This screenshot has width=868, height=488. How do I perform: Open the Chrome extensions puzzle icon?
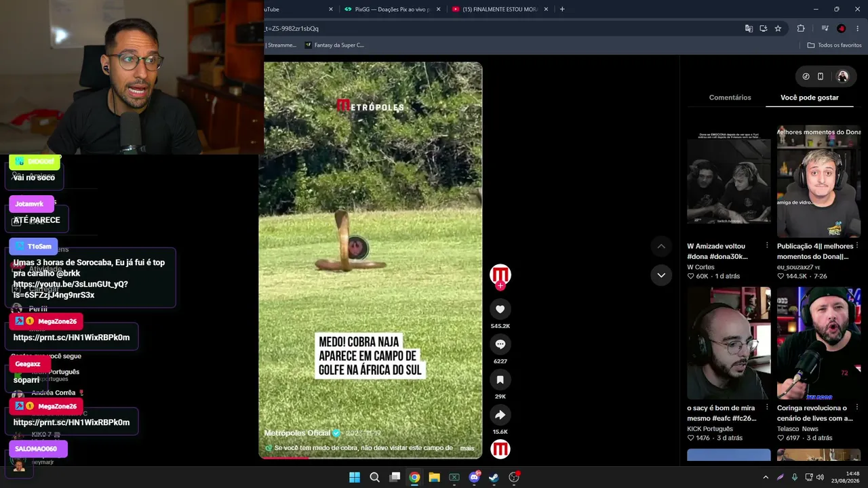(801, 28)
